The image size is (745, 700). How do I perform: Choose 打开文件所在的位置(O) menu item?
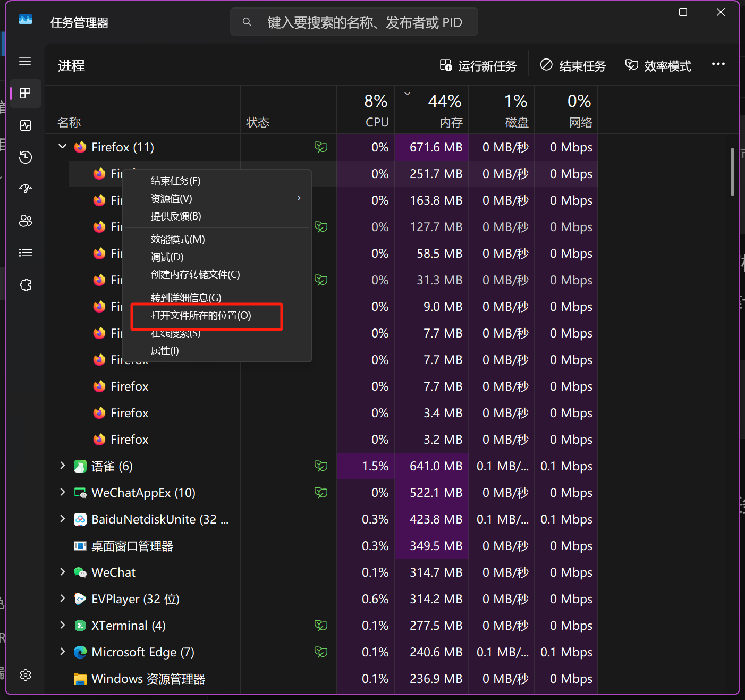(x=217, y=316)
